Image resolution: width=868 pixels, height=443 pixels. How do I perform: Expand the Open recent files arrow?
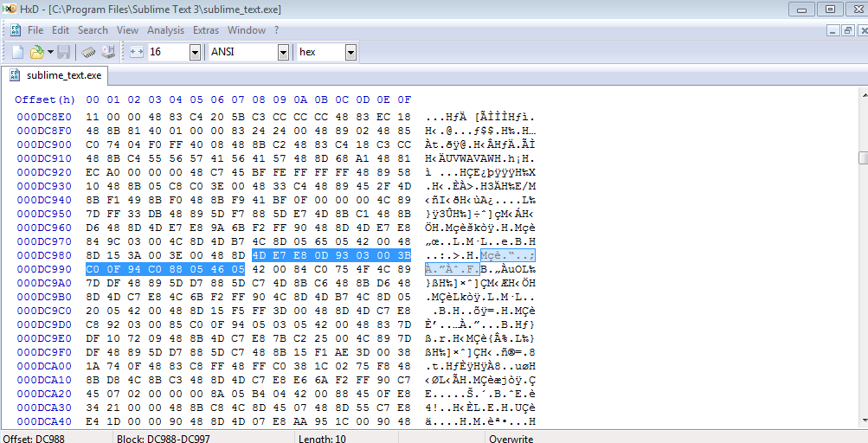[x=50, y=52]
